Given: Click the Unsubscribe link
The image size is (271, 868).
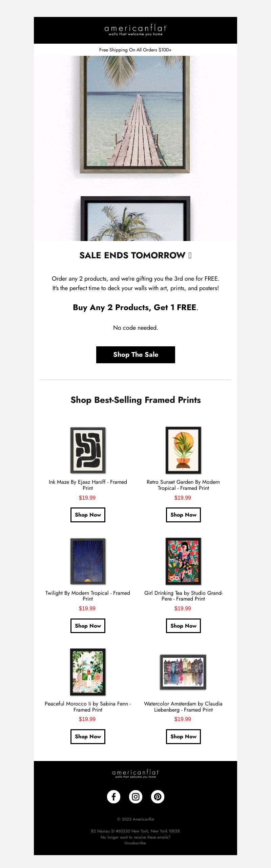Looking at the screenshot, I should point(135,843).
